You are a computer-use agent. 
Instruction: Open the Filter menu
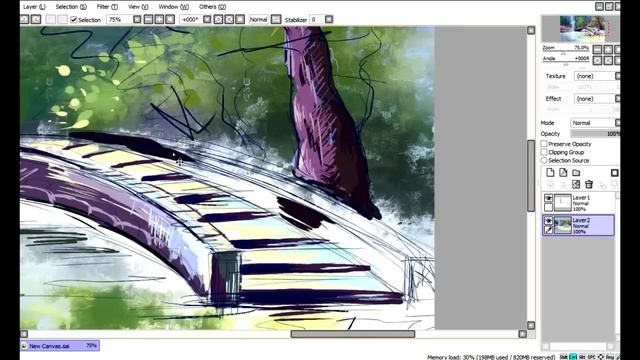click(107, 7)
